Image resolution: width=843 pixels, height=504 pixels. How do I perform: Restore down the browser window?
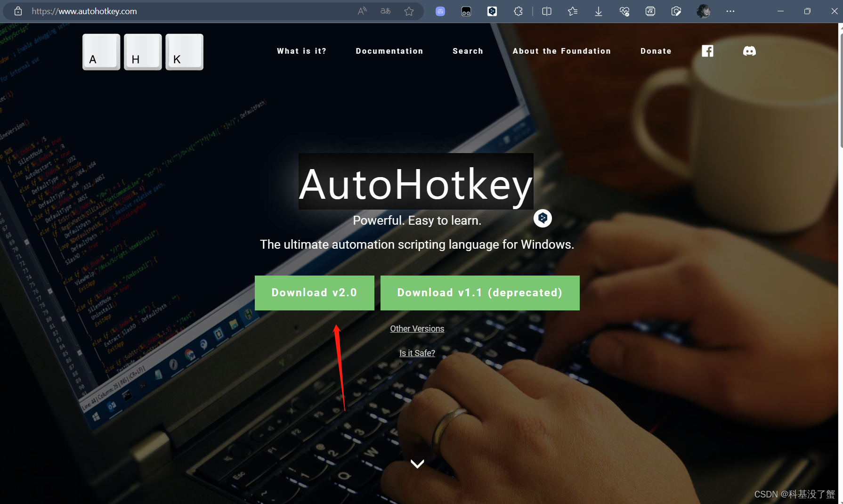[x=807, y=11]
